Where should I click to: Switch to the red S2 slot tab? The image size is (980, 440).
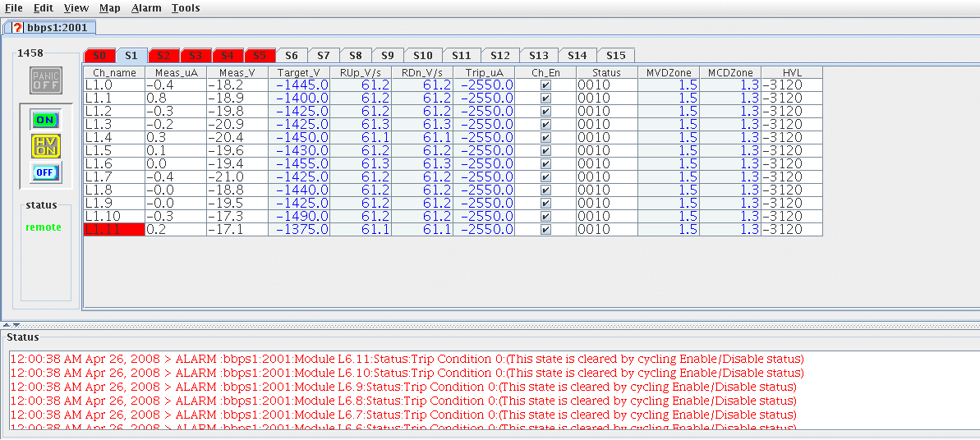(x=163, y=56)
